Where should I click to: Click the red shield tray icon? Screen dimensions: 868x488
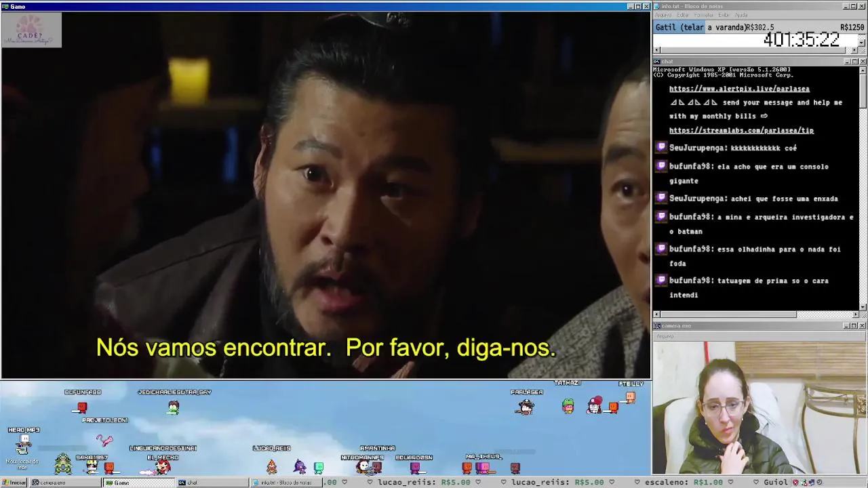click(x=795, y=483)
